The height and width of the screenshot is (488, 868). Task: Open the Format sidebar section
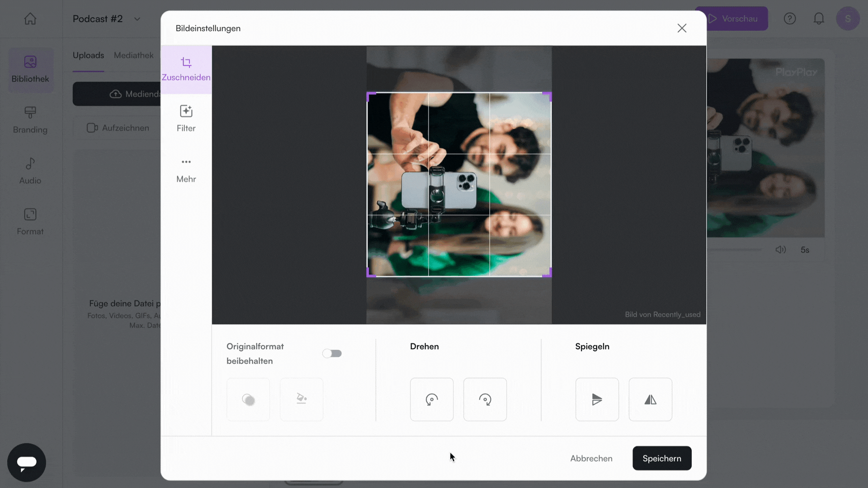tap(30, 222)
